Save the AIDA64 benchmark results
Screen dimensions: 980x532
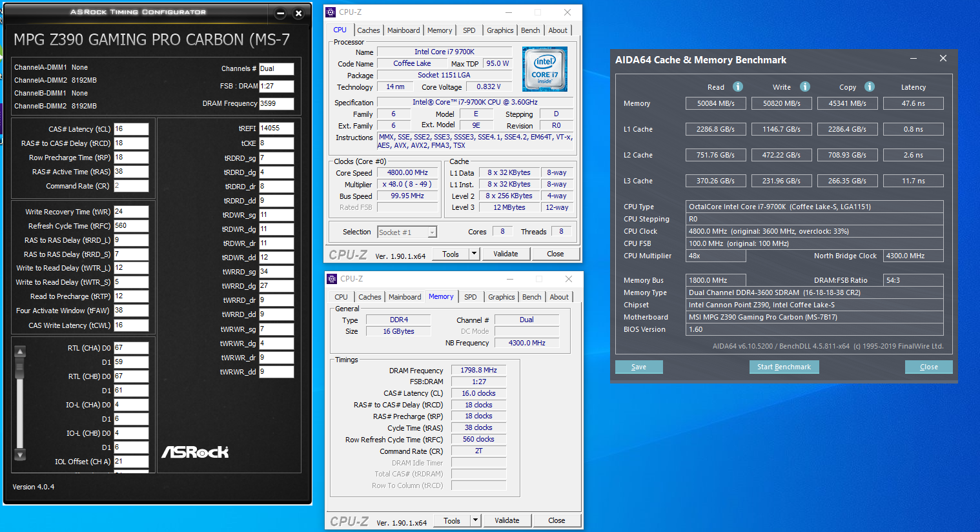pyautogui.click(x=638, y=367)
